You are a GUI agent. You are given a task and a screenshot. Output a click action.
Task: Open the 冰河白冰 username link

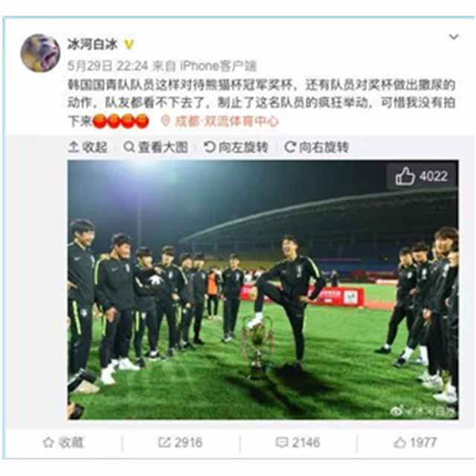point(92,45)
